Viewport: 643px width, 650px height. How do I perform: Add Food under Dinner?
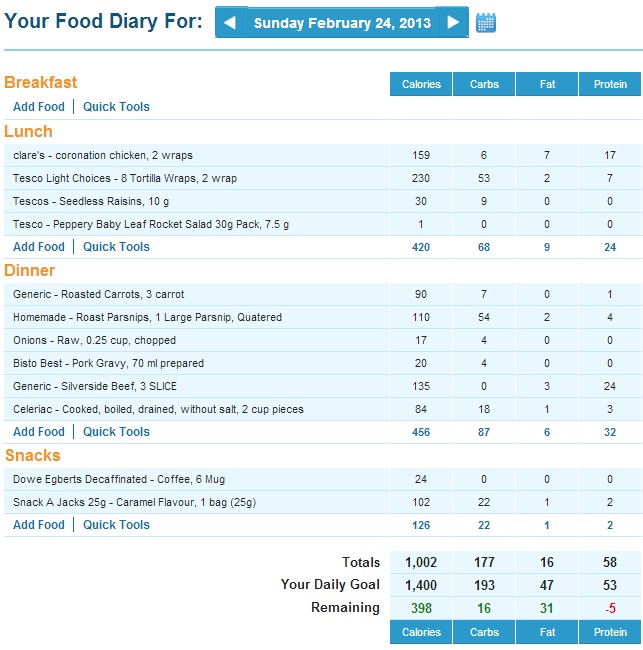coord(39,432)
